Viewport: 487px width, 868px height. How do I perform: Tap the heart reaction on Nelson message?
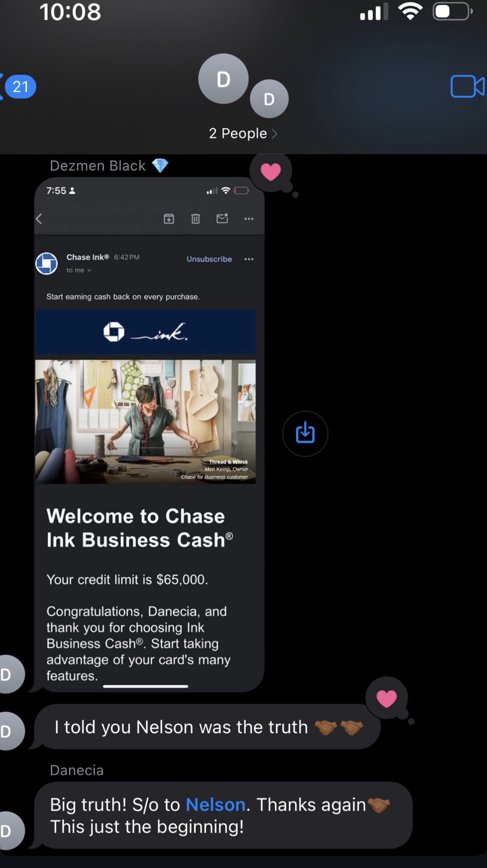coord(387,698)
